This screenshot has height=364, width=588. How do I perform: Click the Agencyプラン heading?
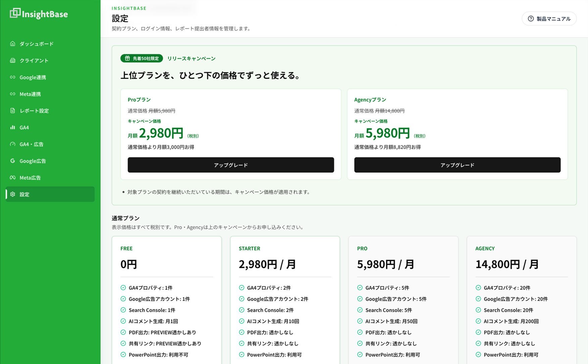click(x=370, y=100)
